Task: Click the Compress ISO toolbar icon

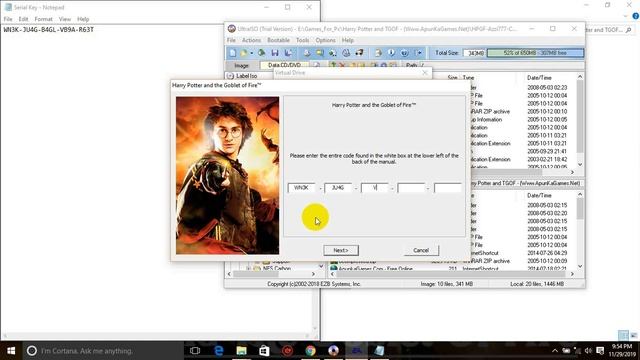Action: [x=320, y=53]
